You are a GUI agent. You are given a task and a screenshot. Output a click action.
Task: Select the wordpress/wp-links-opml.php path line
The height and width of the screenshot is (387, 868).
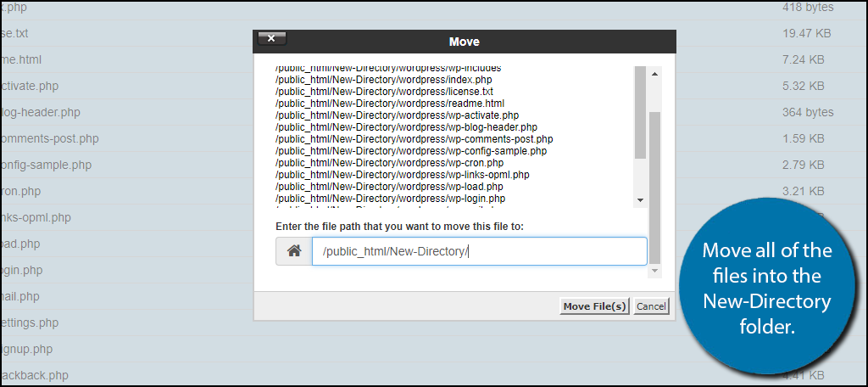pyautogui.click(x=403, y=175)
